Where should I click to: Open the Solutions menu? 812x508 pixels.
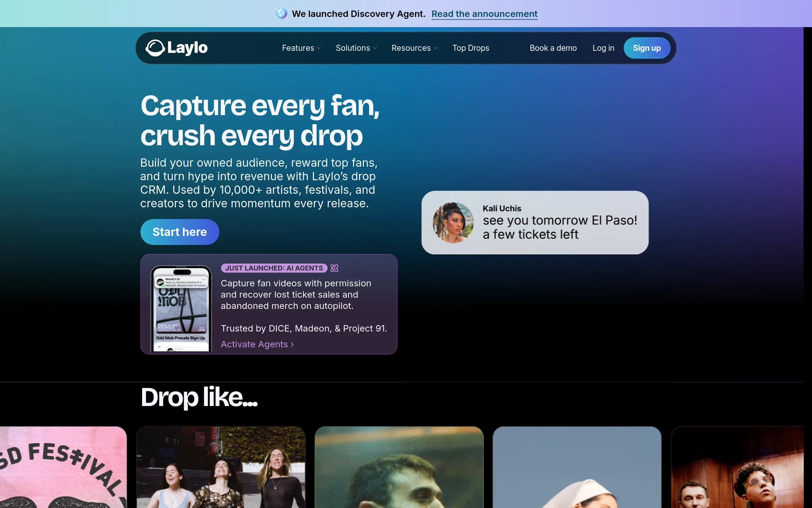(x=356, y=48)
